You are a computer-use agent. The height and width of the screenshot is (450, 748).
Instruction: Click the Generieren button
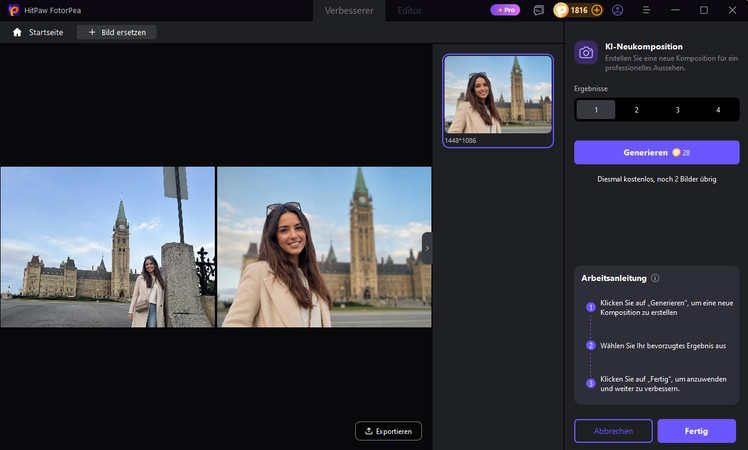pyautogui.click(x=657, y=152)
